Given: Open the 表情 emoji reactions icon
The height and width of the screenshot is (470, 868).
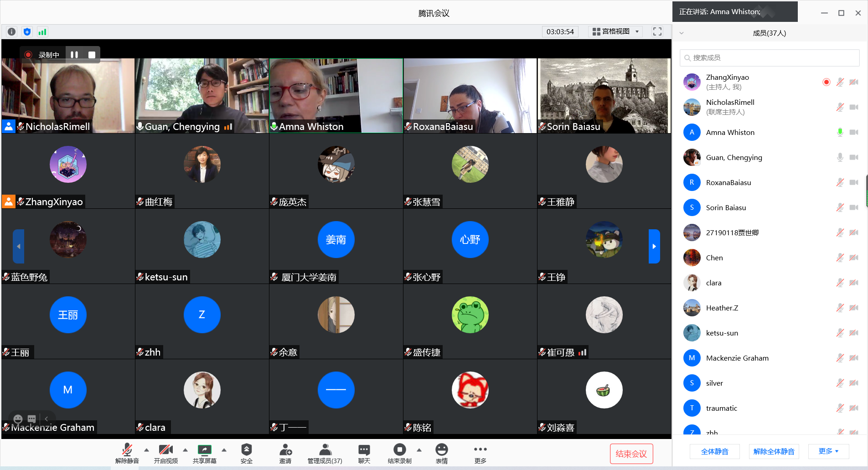Looking at the screenshot, I should point(441,453).
